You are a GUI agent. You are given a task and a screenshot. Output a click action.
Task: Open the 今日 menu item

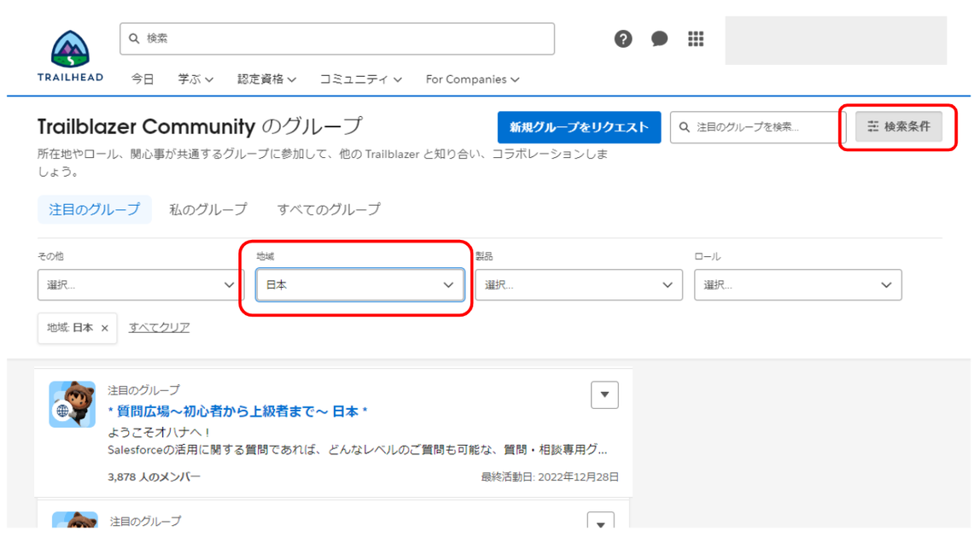pyautogui.click(x=142, y=79)
